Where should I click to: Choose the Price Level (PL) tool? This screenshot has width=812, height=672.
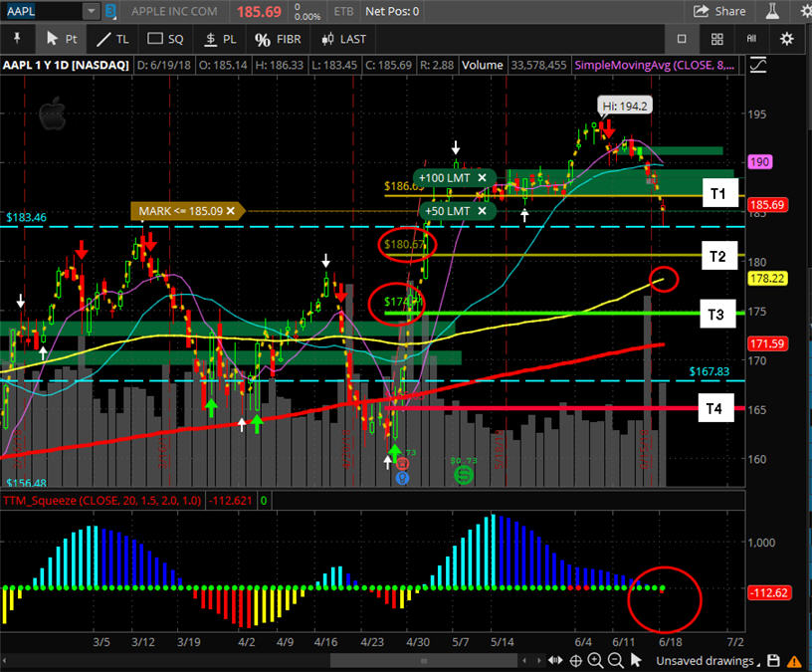(220, 39)
